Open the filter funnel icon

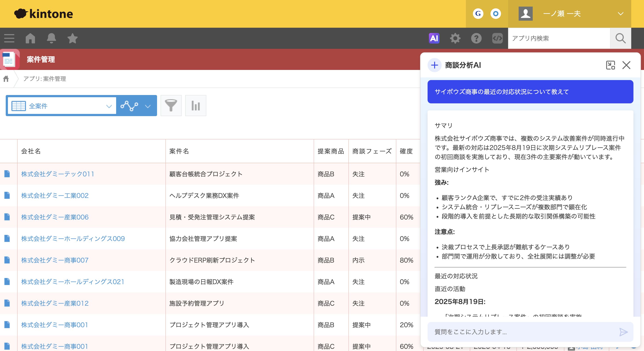(x=171, y=106)
